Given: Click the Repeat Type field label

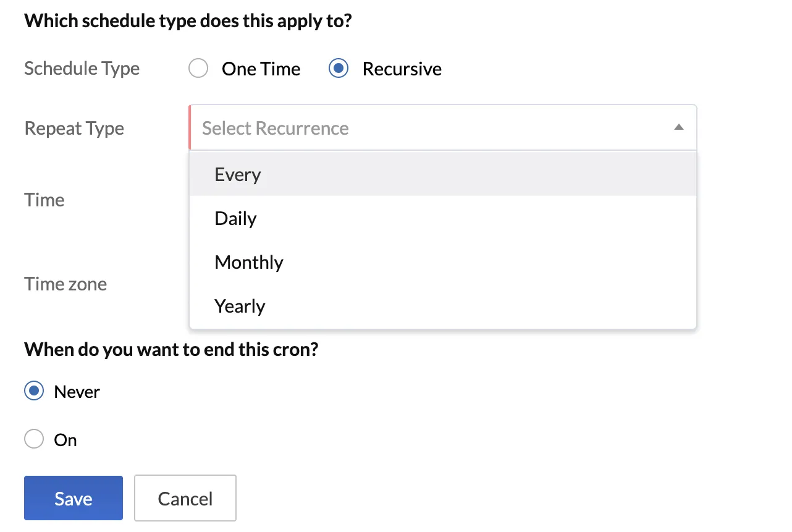Looking at the screenshot, I should (74, 129).
